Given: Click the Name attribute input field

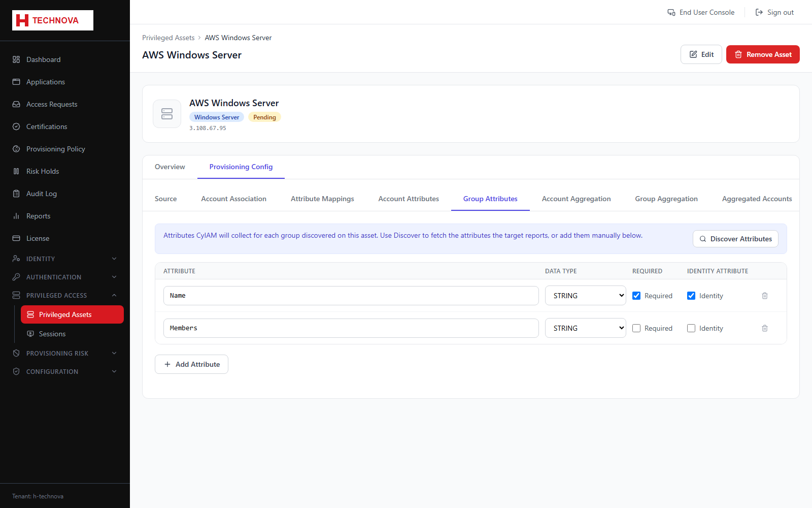Looking at the screenshot, I should pyautogui.click(x=351, y=296).
